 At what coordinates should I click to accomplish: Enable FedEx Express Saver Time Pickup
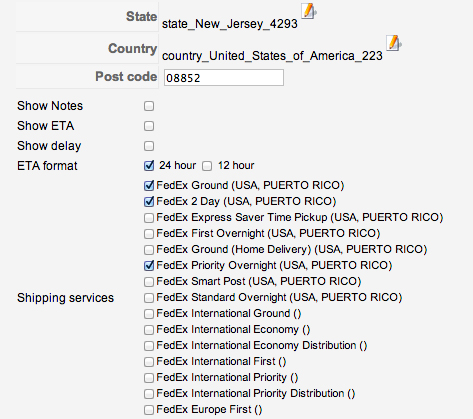149,218
